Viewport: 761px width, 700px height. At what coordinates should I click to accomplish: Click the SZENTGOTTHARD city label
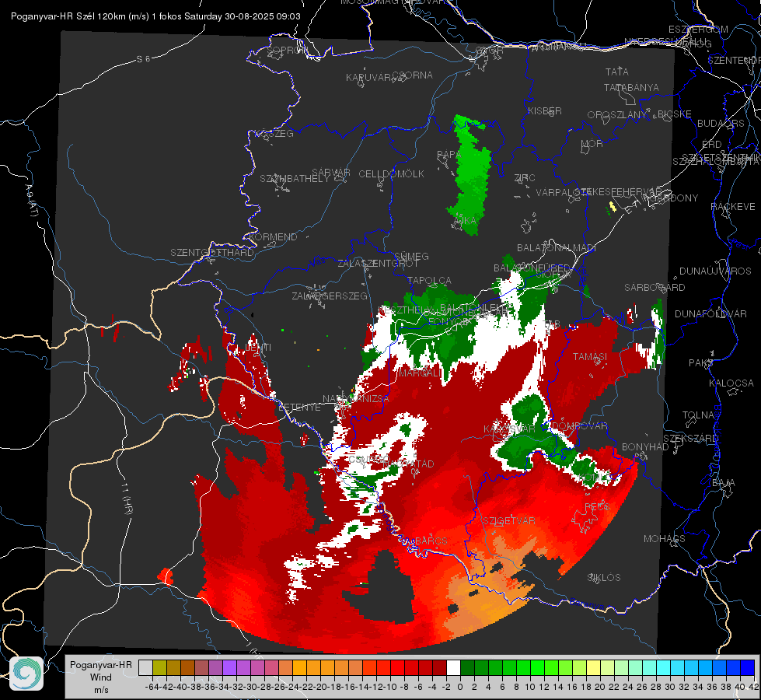pyautogui.click(x=212, y=253)
